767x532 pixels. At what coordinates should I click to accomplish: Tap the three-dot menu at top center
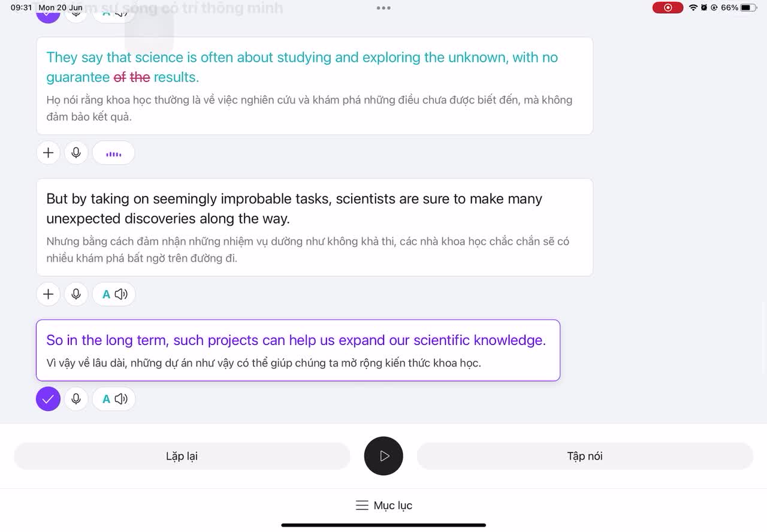click(x=383, y=8)
